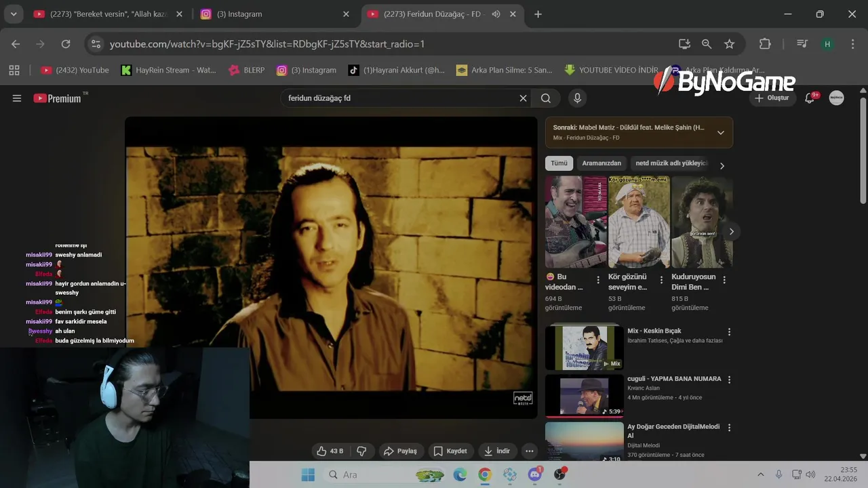Open options for Mix - Keskin Bıçak

730,331
